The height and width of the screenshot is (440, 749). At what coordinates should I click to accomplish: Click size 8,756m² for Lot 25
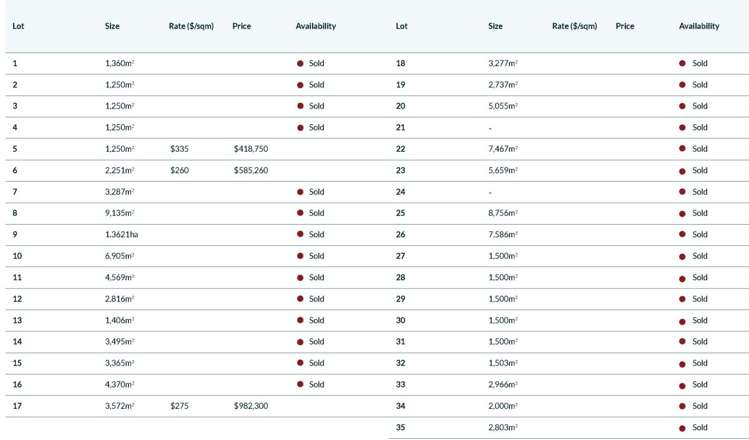503,213
